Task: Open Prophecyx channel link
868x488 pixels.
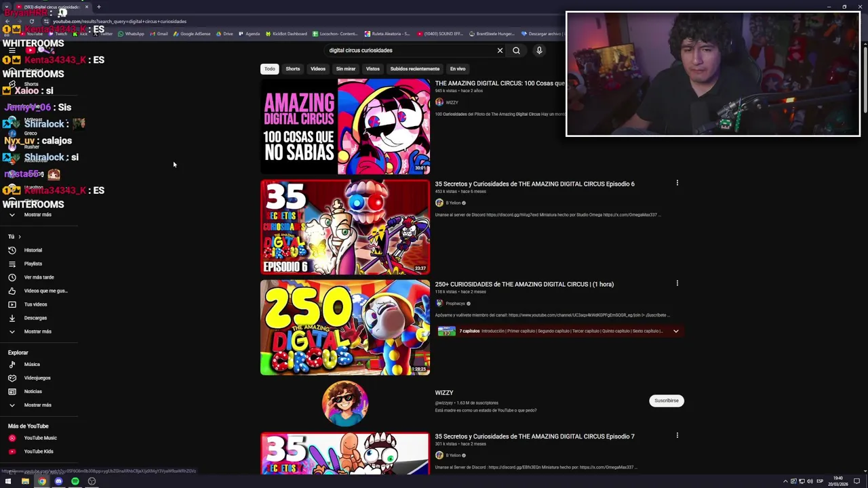Action: tap(455, 304)
